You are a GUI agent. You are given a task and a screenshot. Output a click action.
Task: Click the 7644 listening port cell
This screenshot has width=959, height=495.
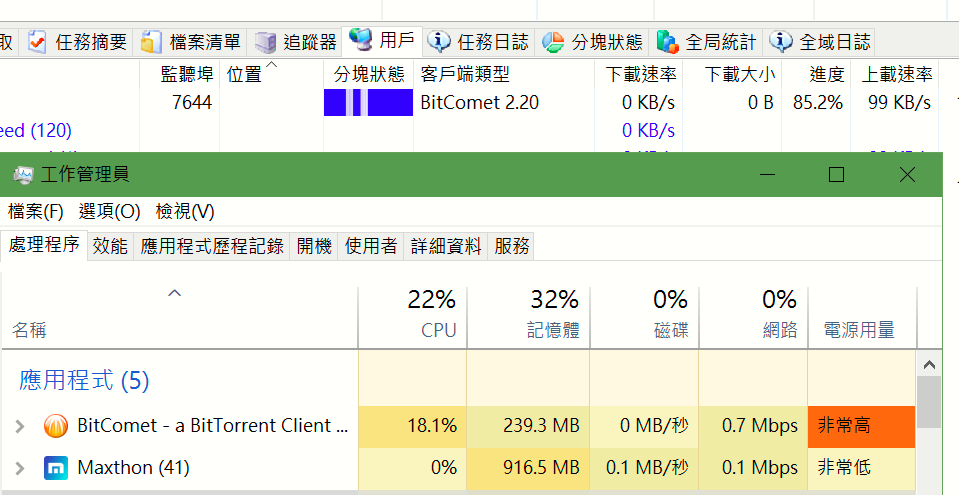coord(192,102)
